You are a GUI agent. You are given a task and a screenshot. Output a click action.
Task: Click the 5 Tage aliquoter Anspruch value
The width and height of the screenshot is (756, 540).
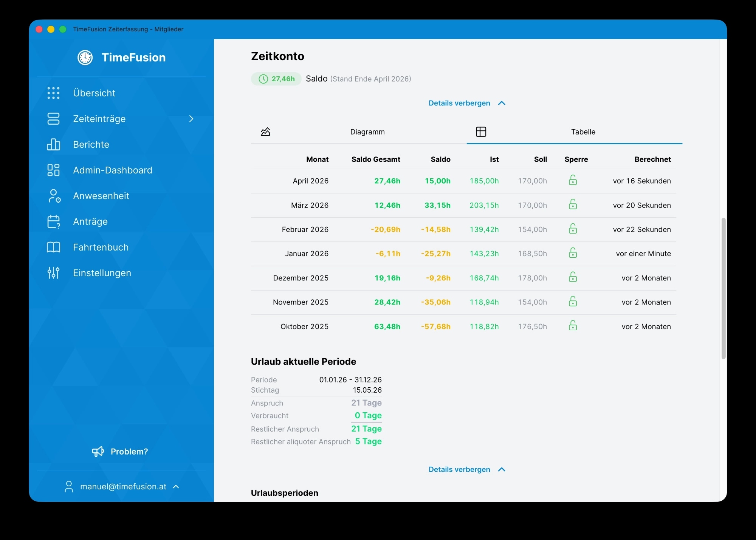(x=369, y=441)
